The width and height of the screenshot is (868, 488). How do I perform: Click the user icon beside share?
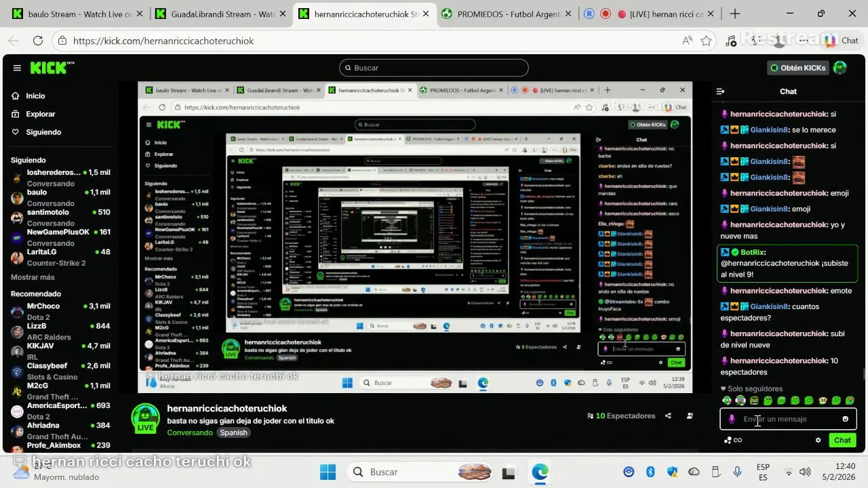(x=690, y=416)
